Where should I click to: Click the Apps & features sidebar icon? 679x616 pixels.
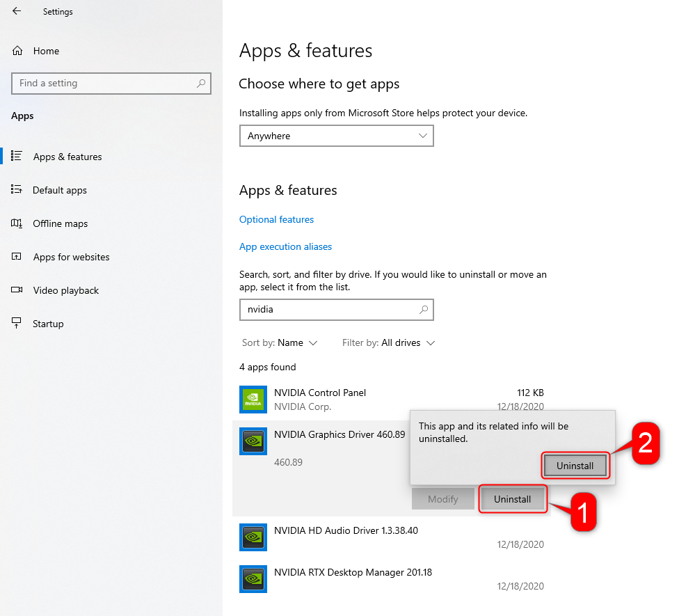(x=17, y=156)
